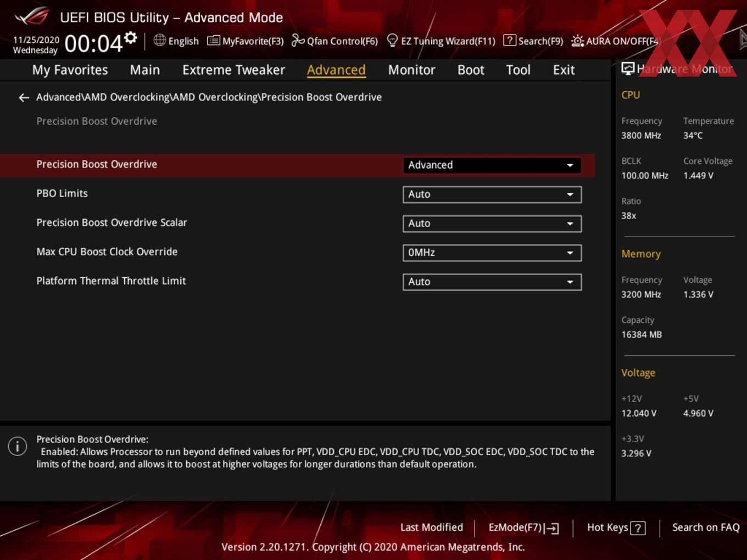The height and width of the screenshot is (560, 747).
Task: Click the memory voltage 1.336 V value
Action: coord(698,294)
